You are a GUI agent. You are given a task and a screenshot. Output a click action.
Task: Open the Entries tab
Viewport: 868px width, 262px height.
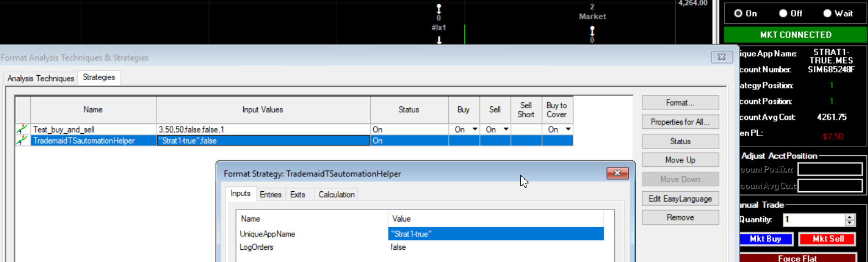[x=270, y=195]
